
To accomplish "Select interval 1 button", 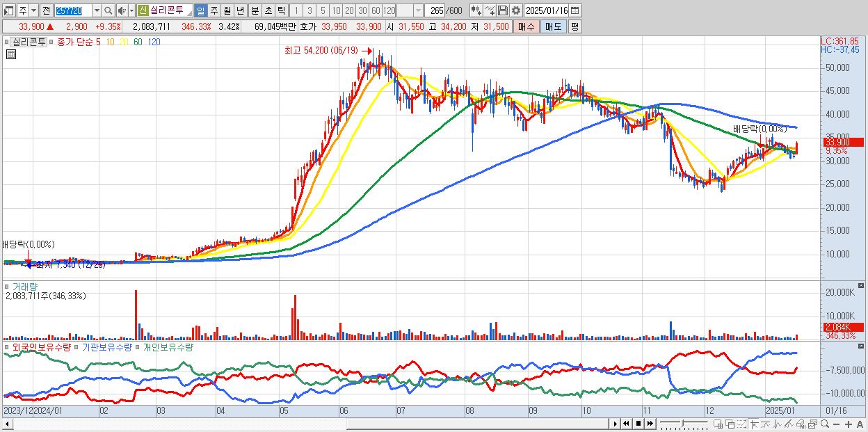I will 296,10.
